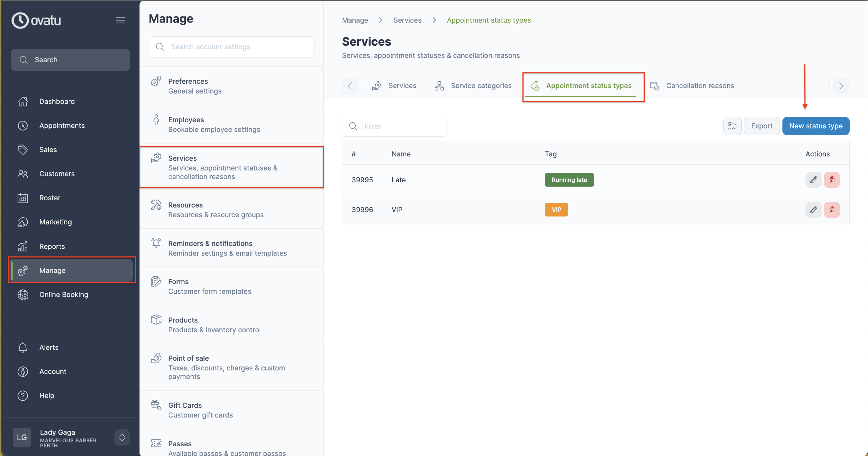Click the left chevron before the Services tab
Viewport: 868px width, 456px height.
click(x=350, y=86)
